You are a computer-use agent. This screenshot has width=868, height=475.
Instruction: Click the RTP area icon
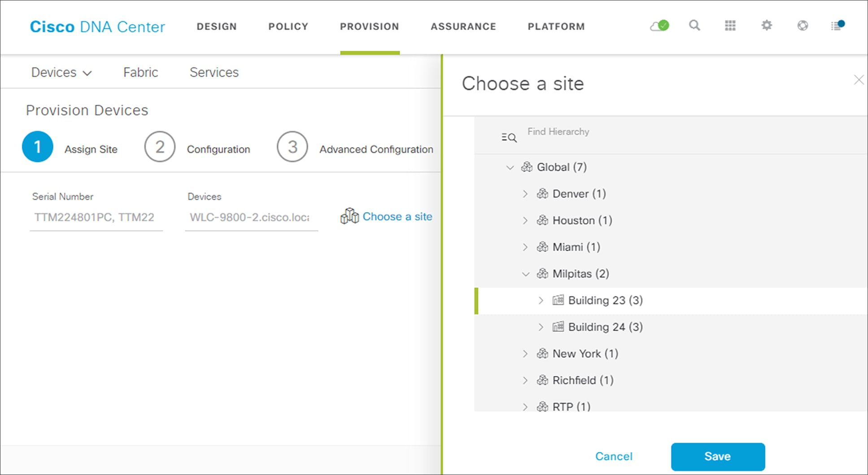pyautogui.click(x=542, y=406)
